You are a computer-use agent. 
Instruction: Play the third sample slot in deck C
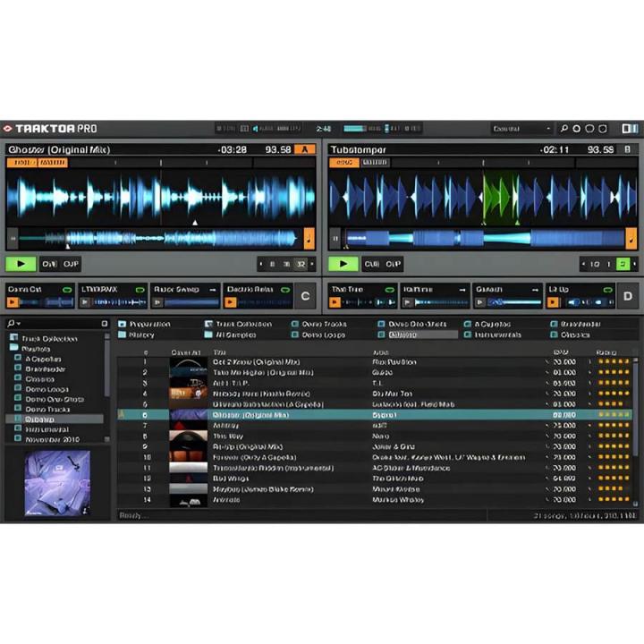click(157, 302)
